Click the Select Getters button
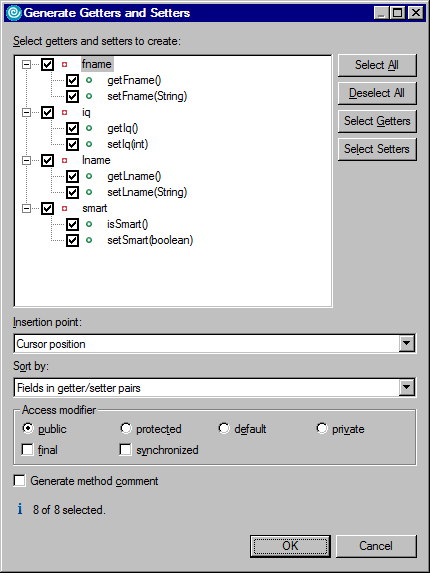The image size is (430, 573). tap(377, 121)
